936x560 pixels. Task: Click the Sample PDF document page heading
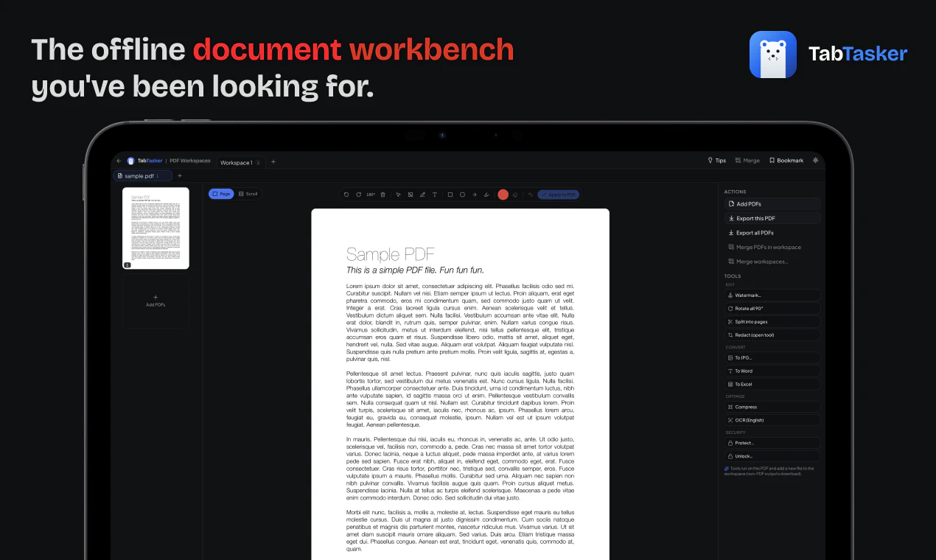pyautogui.click(x=391, y=255)
